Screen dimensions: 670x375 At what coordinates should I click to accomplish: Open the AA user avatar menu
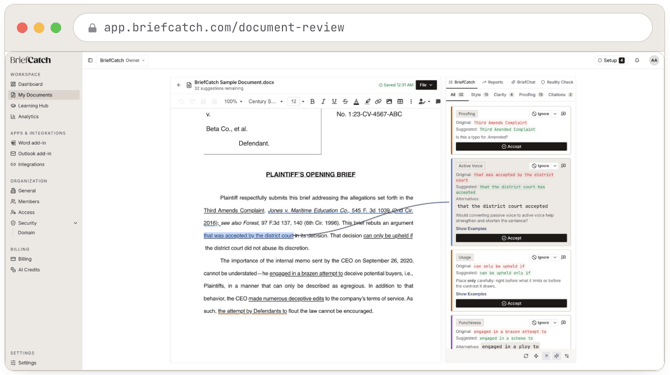pos(654,60)
